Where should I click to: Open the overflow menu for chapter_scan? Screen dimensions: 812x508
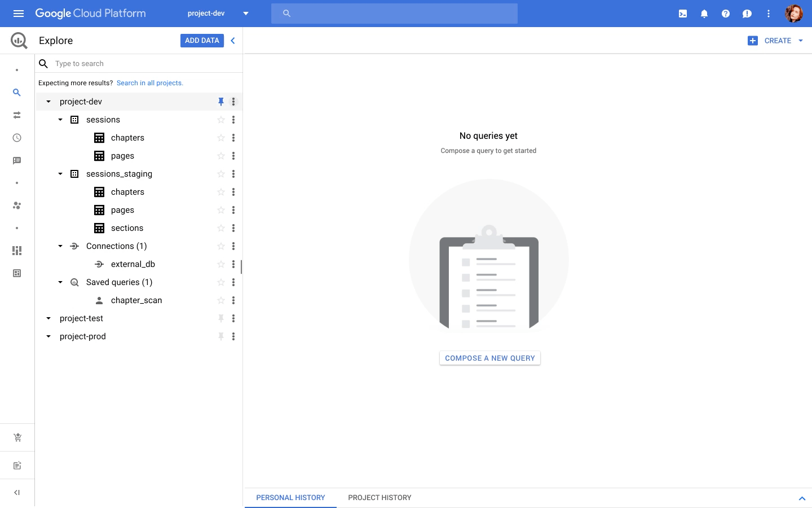233,300
